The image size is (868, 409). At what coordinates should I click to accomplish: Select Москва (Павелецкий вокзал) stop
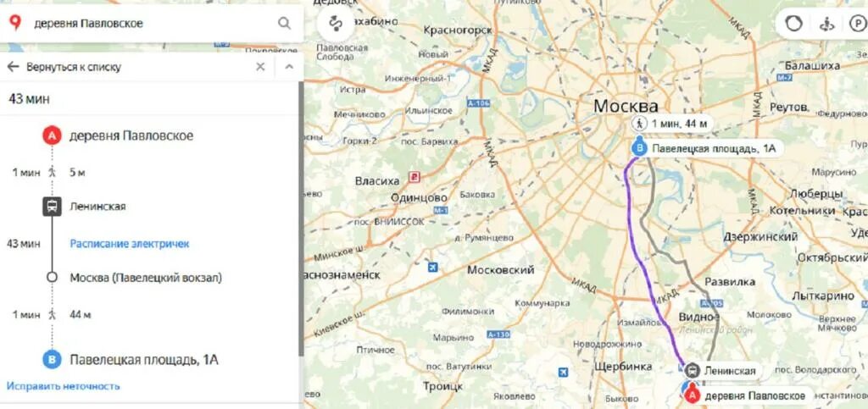(x=146, y=278)
